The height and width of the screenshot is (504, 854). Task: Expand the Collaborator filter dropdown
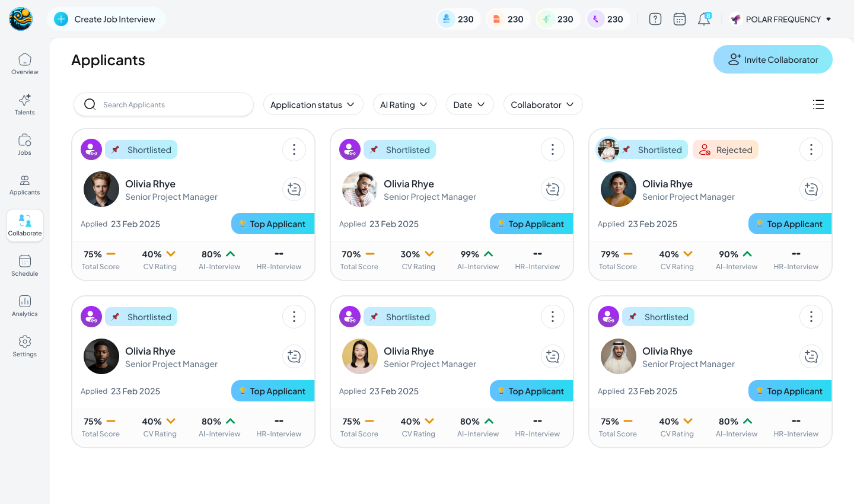pos(543,104)
